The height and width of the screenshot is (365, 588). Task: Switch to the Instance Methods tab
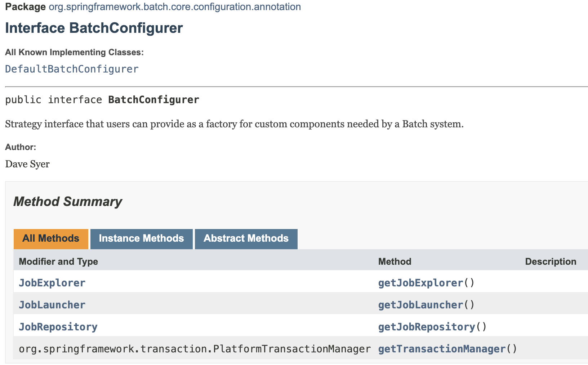[141, 238]
